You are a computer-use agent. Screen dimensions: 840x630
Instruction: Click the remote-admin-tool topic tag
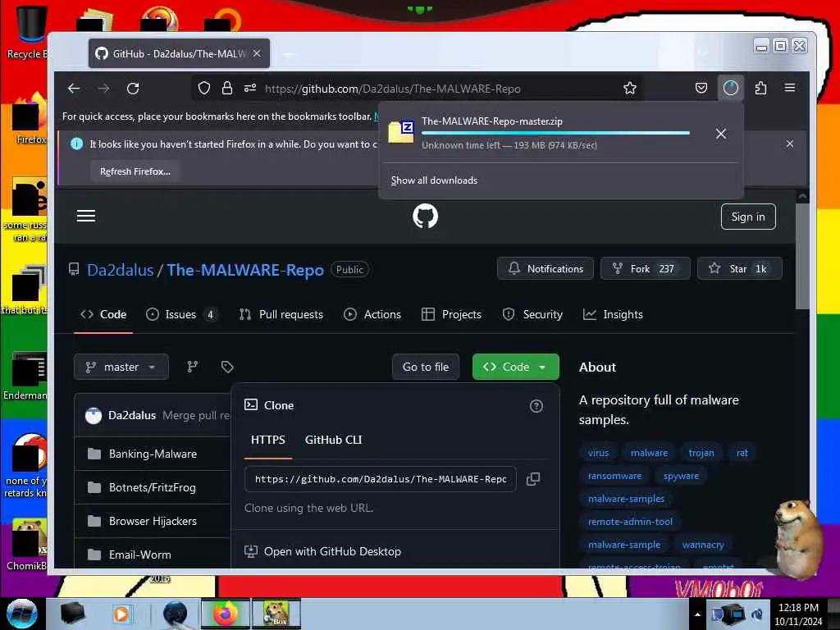pos(630,522)
